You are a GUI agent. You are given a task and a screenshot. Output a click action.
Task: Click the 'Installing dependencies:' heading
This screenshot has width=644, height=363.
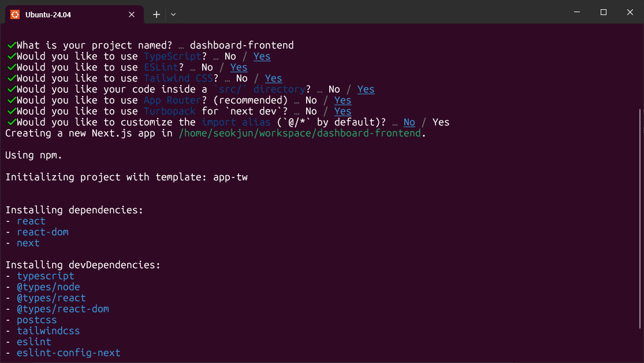pos(75,210)
